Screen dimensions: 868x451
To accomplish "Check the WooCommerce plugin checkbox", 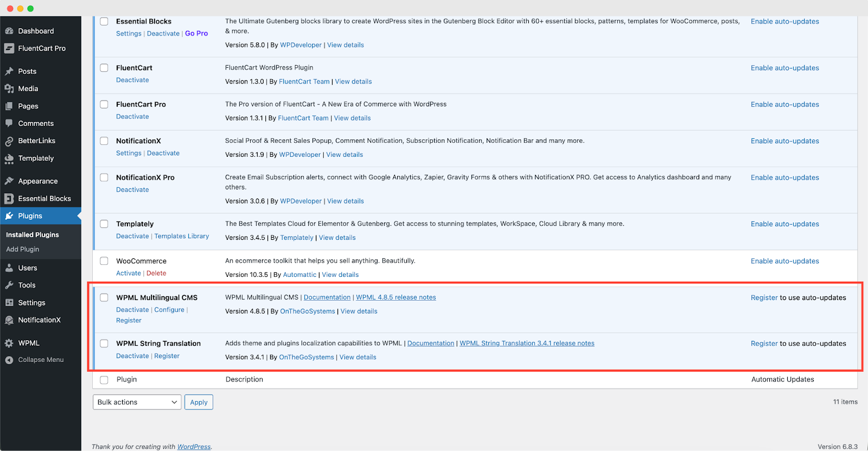I will click(104, 261).
